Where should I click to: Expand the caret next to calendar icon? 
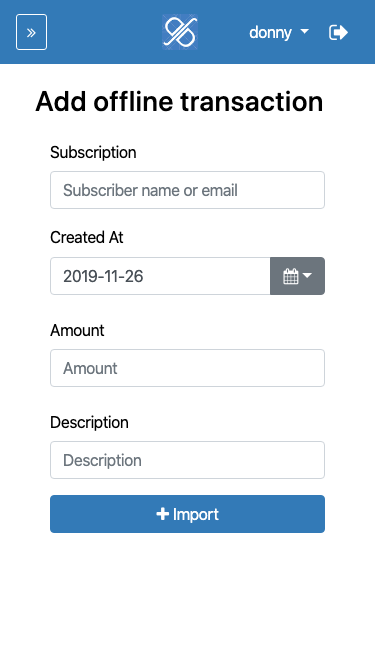coord(307,275)
